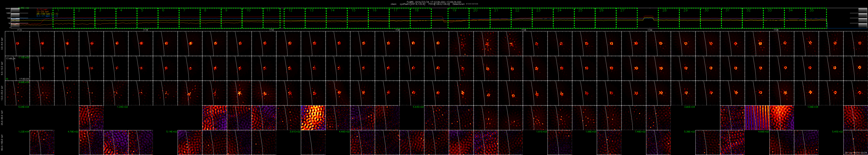This screenshot has width=868, height=155.
Task: Click interval 32 on the timeline
Action: tap(753, 18)
